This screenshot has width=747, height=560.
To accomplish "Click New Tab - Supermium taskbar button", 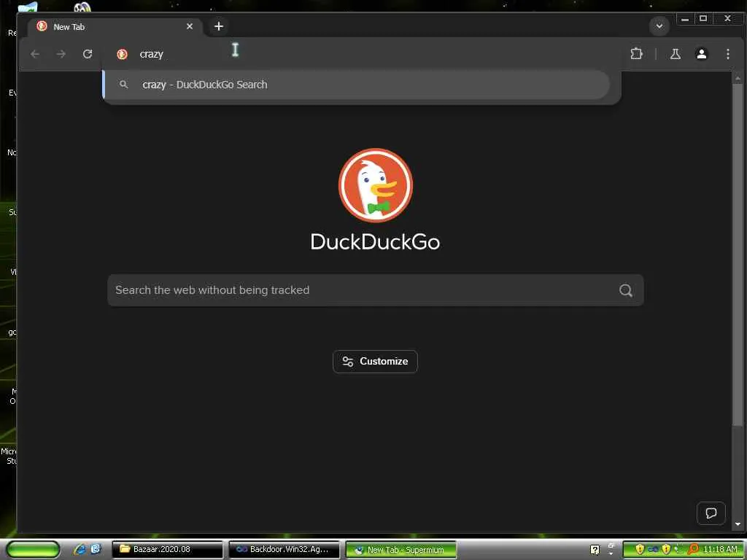I will (400, 549).
